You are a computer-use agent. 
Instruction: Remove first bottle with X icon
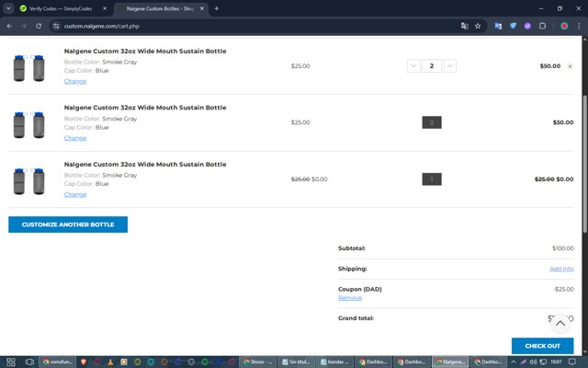click(570, 66)
